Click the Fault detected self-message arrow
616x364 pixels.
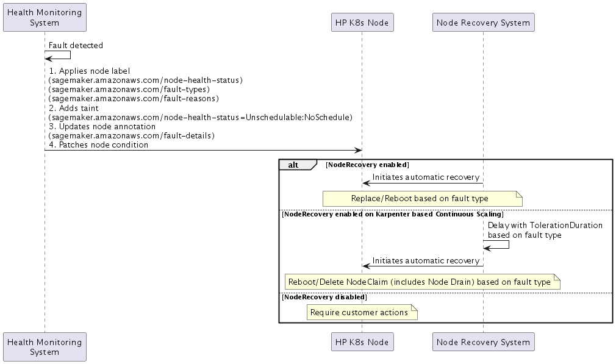coord(58,56)
